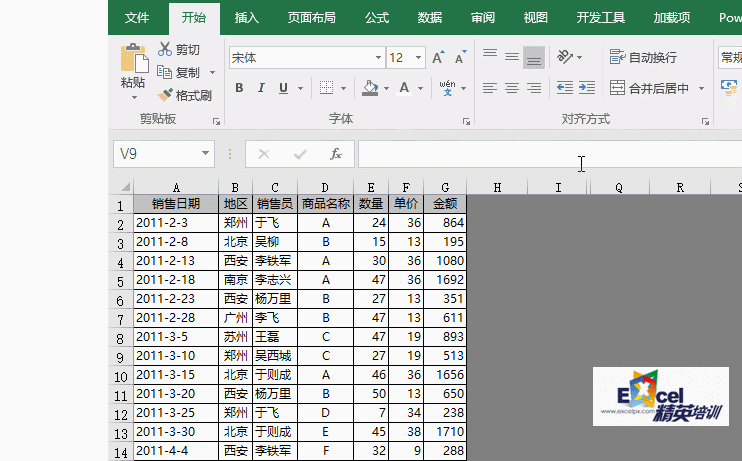Select row 5 header
This screenshot has height=461, width=742.
120,281
